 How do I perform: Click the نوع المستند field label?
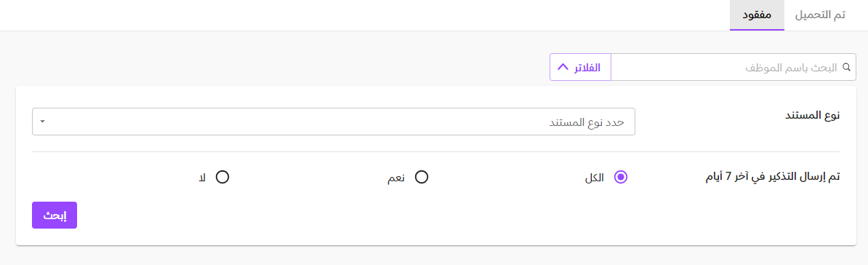pos(813,116)
